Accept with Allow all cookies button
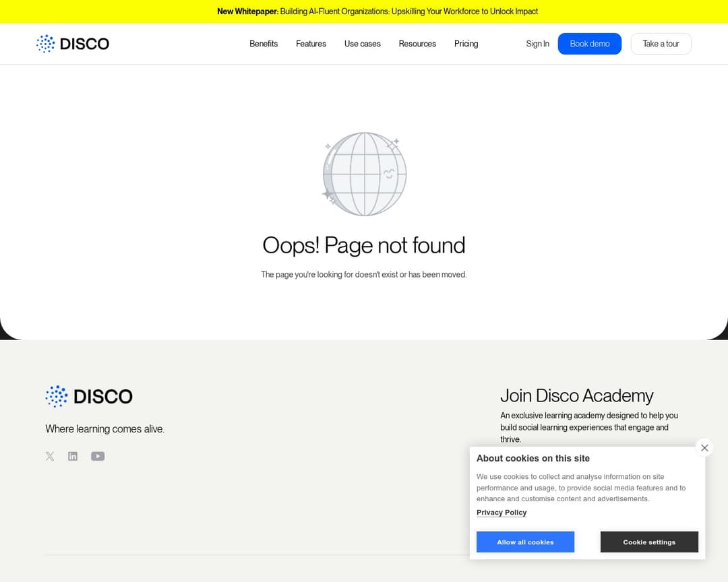This screenshot has height=582, width=728. pos(525,542)
